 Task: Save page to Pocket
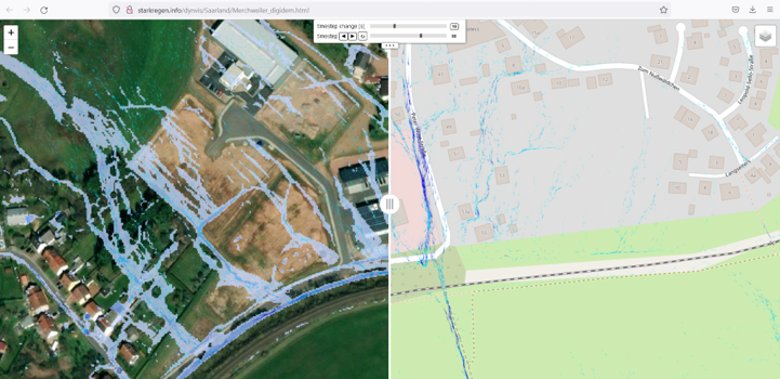pyautogui.click(x=735, y=10)
